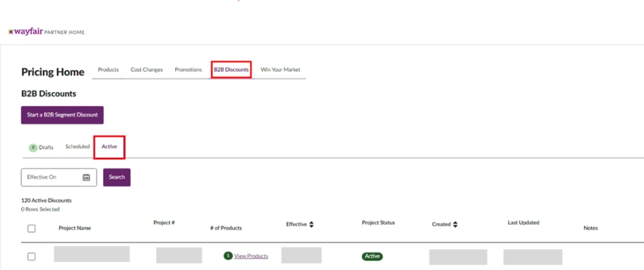Tick the select-all header checkbox
This screenshot has width=644, height=270.
[31, 229]
